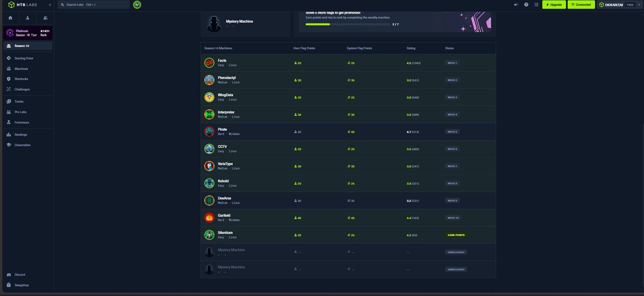The image size is (644, 296).
Task: Click Kobold's WEEK 8 badge
Action: tap(452, 183)
